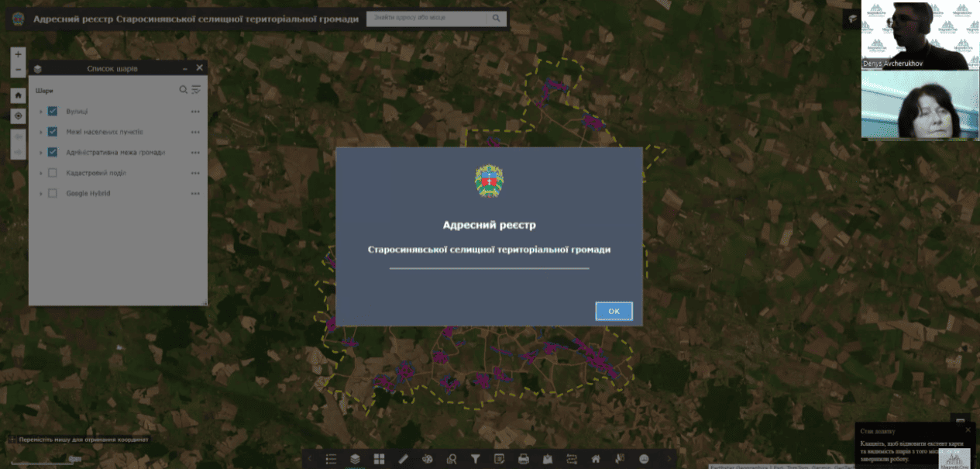
Task: Uncheck the Вулиці layer checkbox
Action: (x=53, y=111)
